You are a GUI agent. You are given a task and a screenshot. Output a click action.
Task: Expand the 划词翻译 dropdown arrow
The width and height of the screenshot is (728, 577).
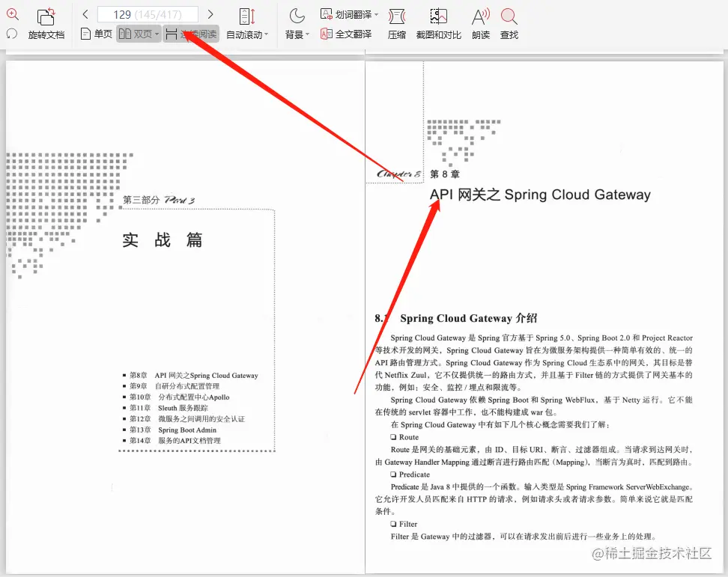pyautogui.click(x=376, y=15)
